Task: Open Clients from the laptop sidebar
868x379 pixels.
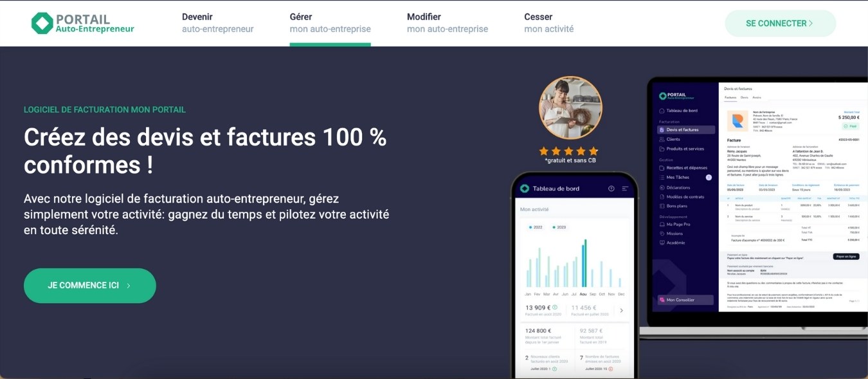Action: 673,139
